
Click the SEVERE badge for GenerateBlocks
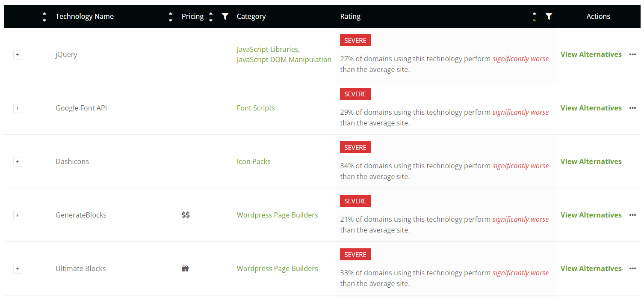[355, 201]
